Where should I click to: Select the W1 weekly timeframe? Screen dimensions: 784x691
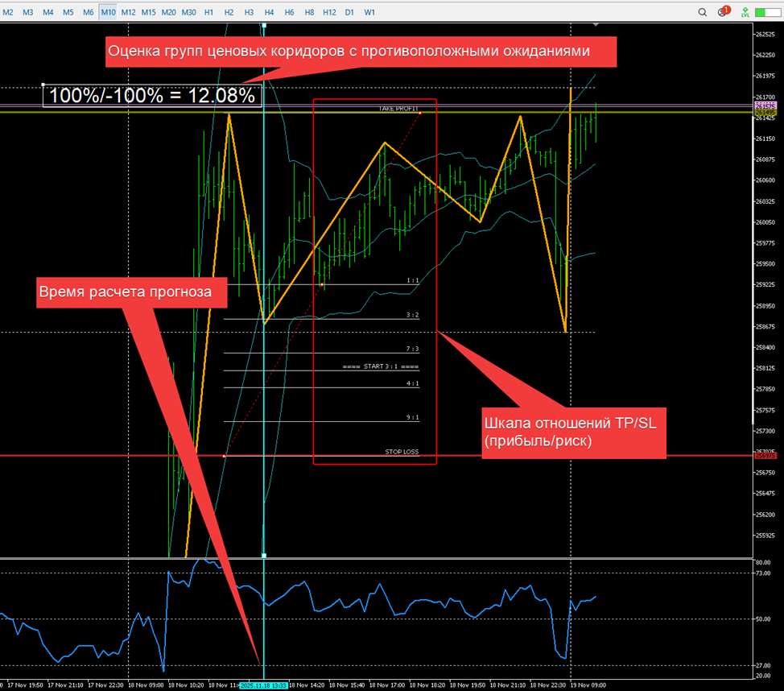(x=369, y=12)
